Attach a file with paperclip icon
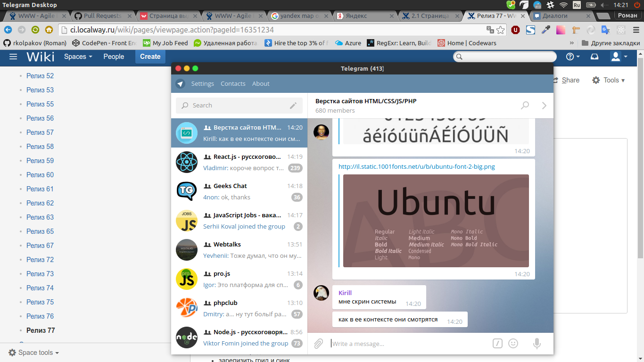The height and width of the screenshot is (362, 644). click(319, 344)
